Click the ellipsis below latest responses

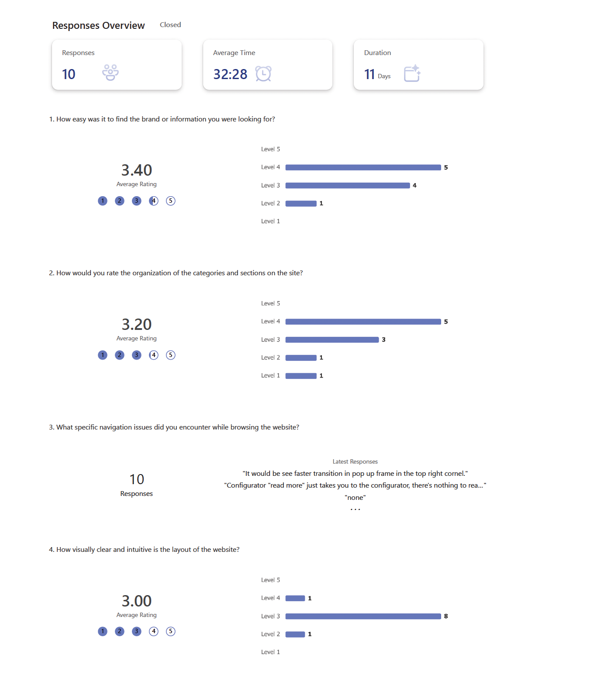355,509
